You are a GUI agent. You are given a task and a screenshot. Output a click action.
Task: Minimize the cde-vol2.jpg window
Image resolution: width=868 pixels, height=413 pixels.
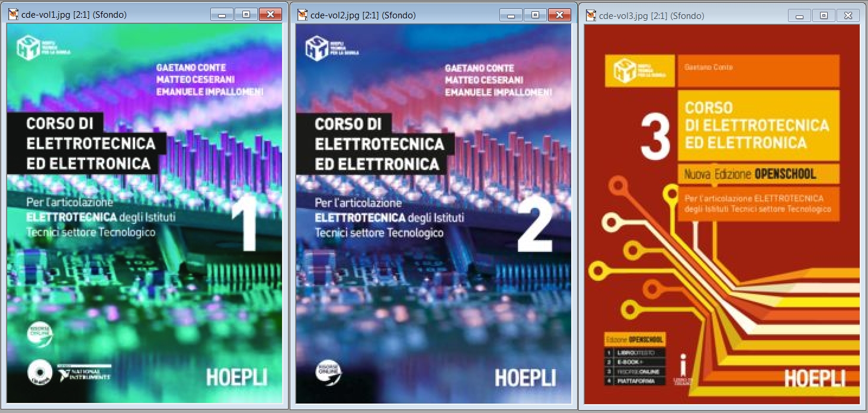tap(511, 15)
